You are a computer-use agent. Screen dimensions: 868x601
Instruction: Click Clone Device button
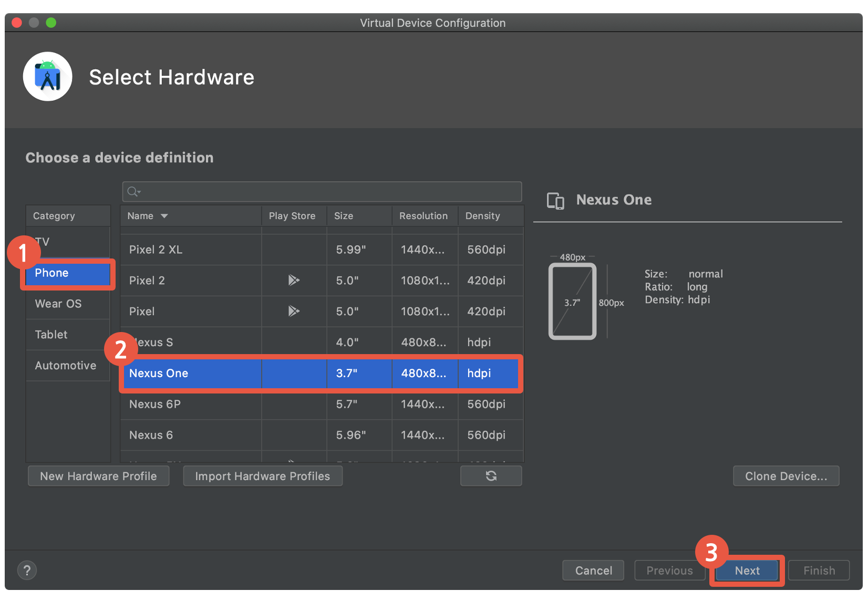(x=786, y=476)
